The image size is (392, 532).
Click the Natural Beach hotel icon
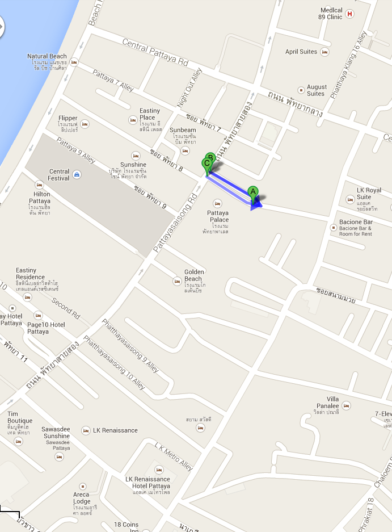74,62
